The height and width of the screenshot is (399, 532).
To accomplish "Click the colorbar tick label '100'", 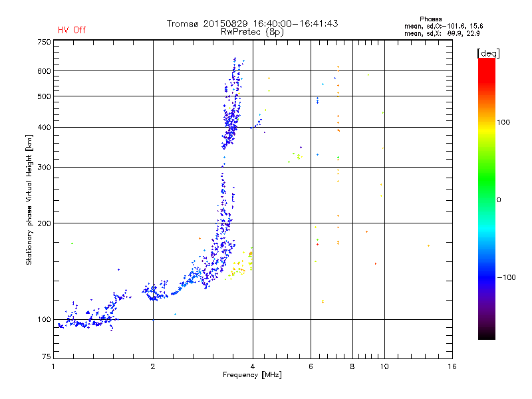I will (503, 122).
